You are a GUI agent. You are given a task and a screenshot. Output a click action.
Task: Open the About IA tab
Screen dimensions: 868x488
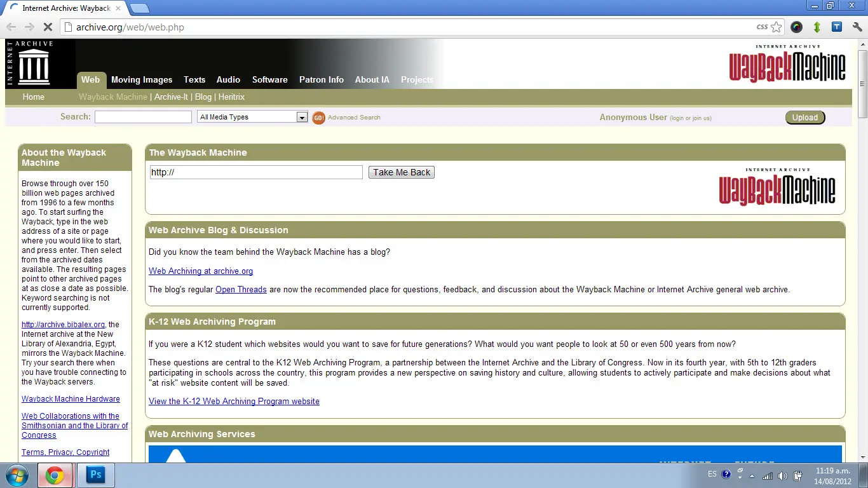point(372,80)
